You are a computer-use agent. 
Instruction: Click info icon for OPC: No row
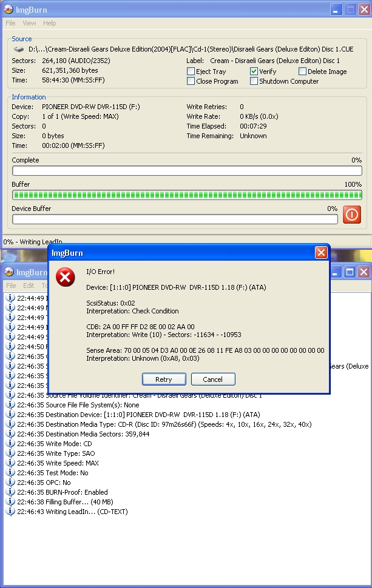(10, 483)
